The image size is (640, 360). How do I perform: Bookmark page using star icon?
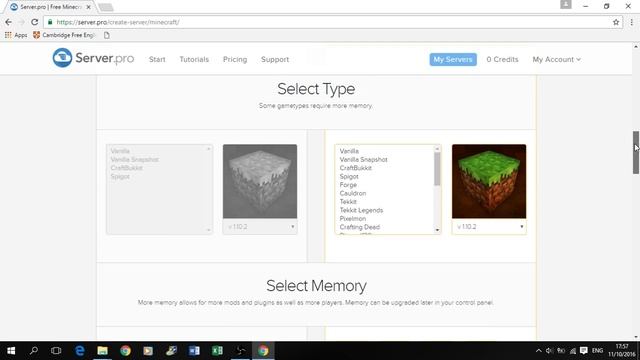click(616, 22)
